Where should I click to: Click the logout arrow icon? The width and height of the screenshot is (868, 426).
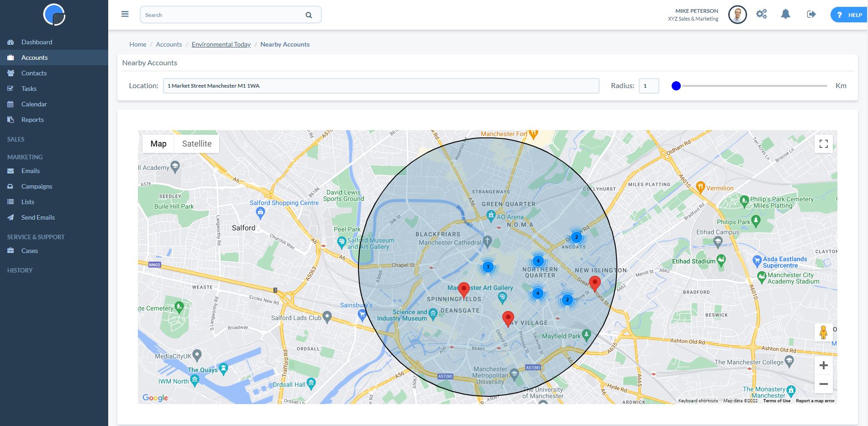[x=811, y=14]
